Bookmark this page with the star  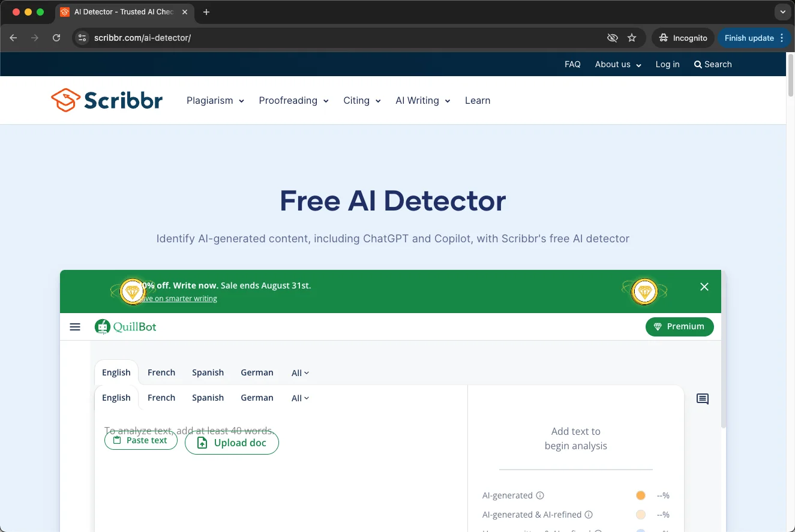coord(632,38)
